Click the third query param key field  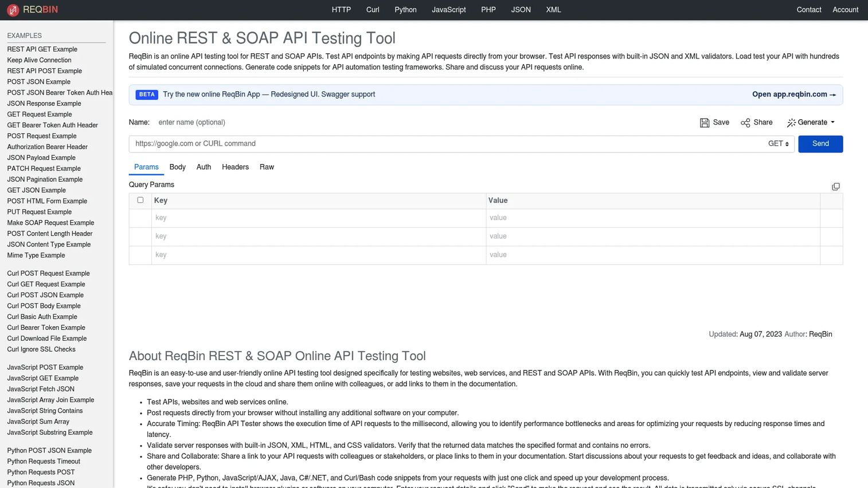pos(319,255)
